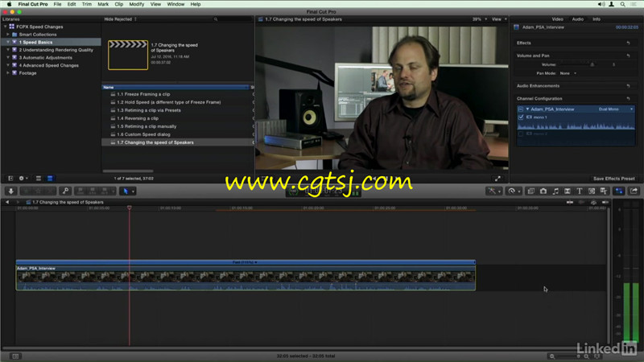The image size is (644, 362).
Task: Reset Audio Enhancements section
Action: [629, 86]
